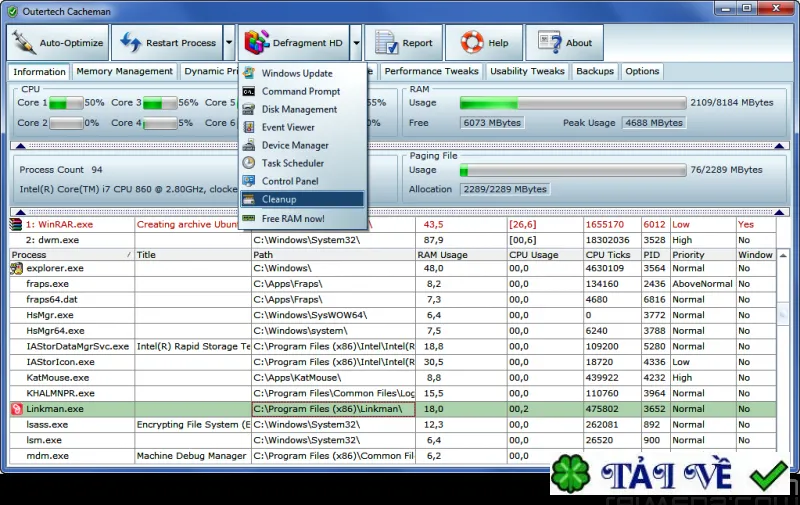Image resolution: width=800 pixels, height=505 pixels.
Task: Open the Performance Tweaks tab
Action: coord(431,71)
